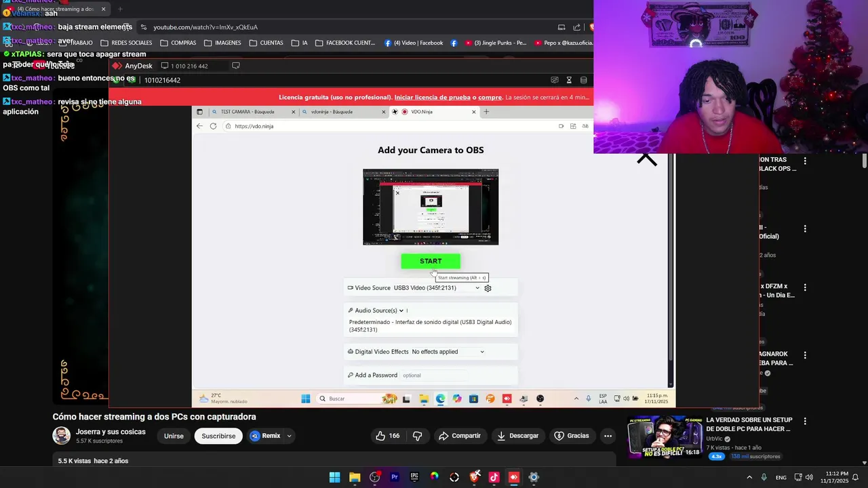Open the remote Windows Start button
The width and height of the screenshot is (868, 488).
click(306, 399)
